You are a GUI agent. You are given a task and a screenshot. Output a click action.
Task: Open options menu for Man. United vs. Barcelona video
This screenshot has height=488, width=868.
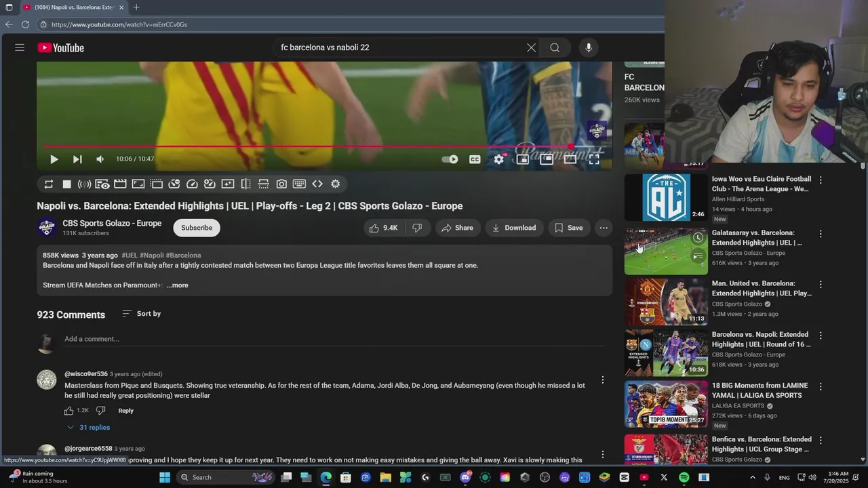click(x=821, y=285)
